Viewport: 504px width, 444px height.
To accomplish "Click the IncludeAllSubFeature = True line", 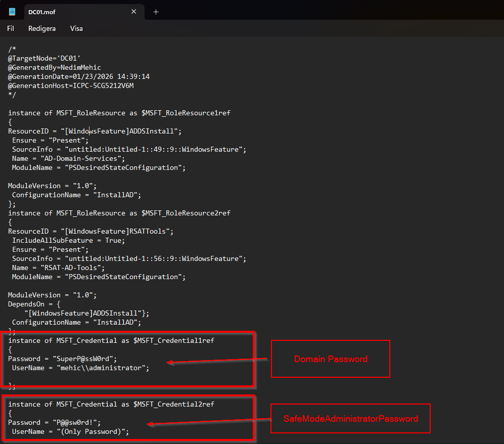I will (68, 240).
